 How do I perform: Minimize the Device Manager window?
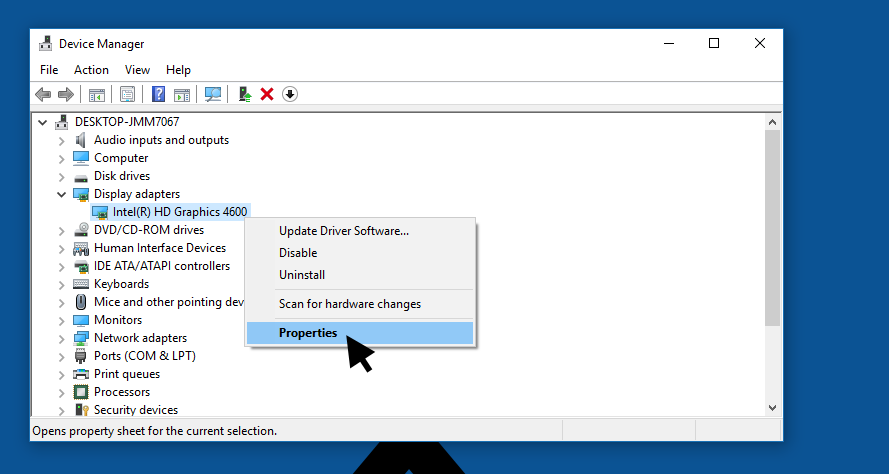coord(669,43)
